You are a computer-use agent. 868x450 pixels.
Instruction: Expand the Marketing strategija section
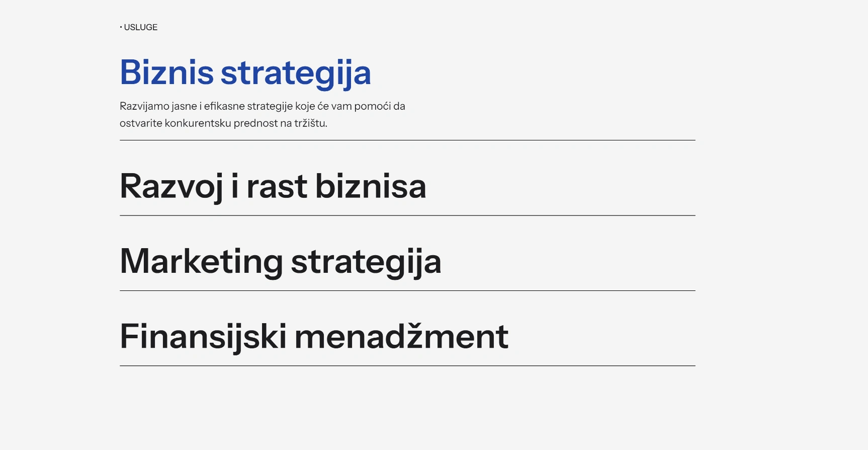click(x=280, y=261)
